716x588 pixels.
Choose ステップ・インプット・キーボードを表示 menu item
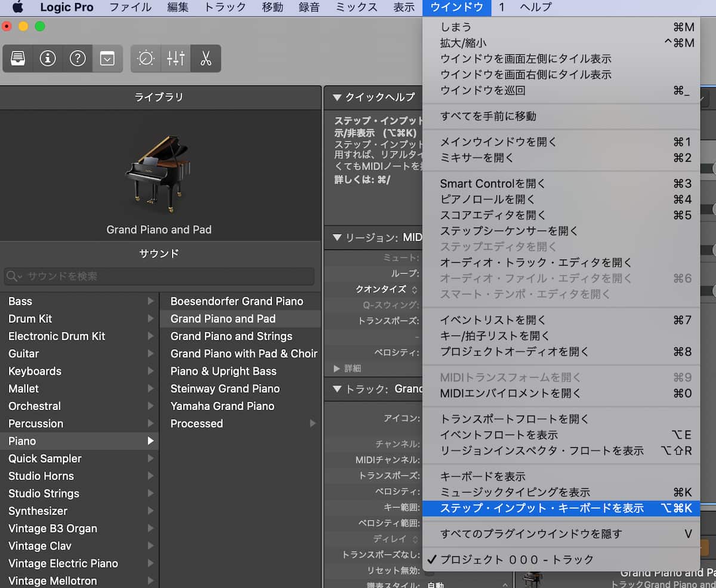click(x=561, y=509)
